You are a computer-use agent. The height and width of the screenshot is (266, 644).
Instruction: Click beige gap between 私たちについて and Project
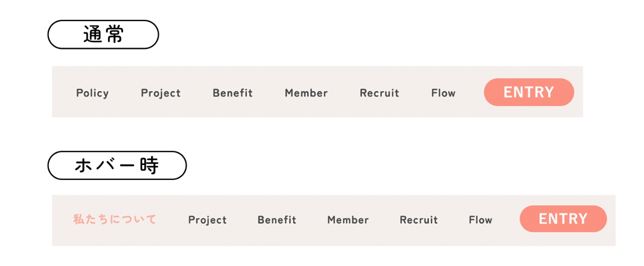click(172, 220)
